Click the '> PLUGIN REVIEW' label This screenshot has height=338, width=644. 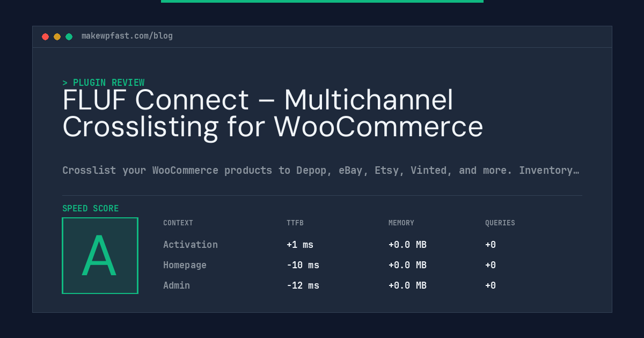coord(104,83)
